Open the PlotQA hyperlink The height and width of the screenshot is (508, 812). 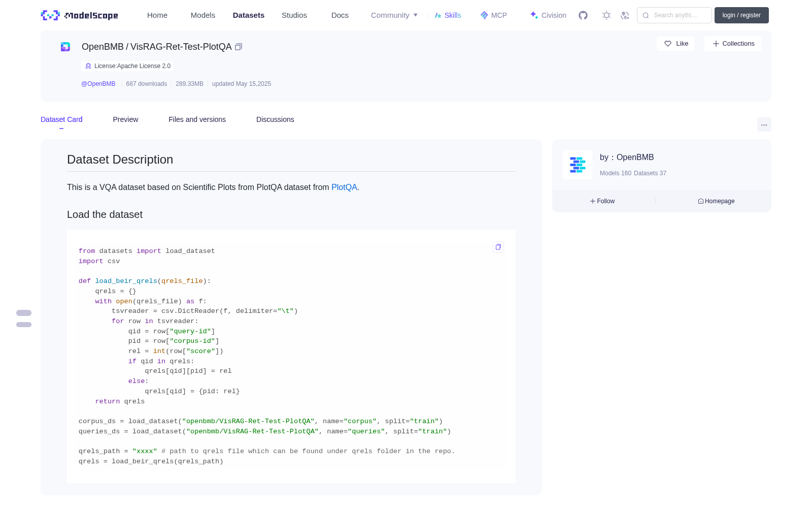344,187
